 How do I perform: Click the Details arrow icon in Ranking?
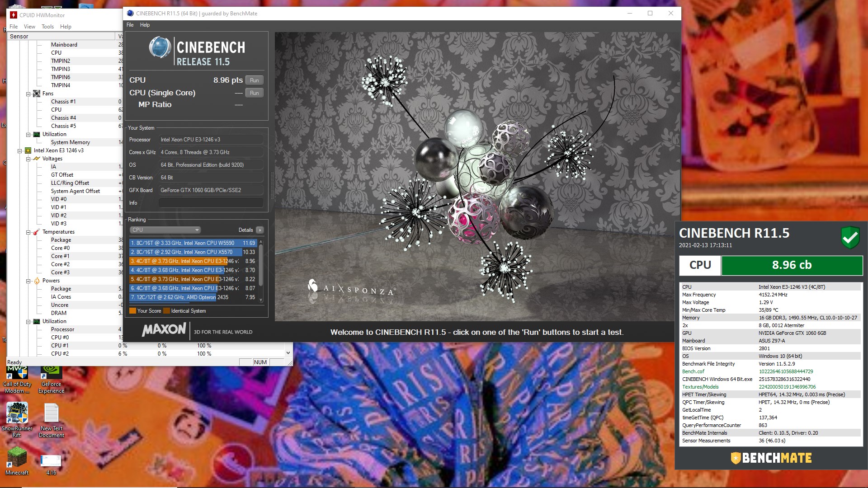(260, 230)
